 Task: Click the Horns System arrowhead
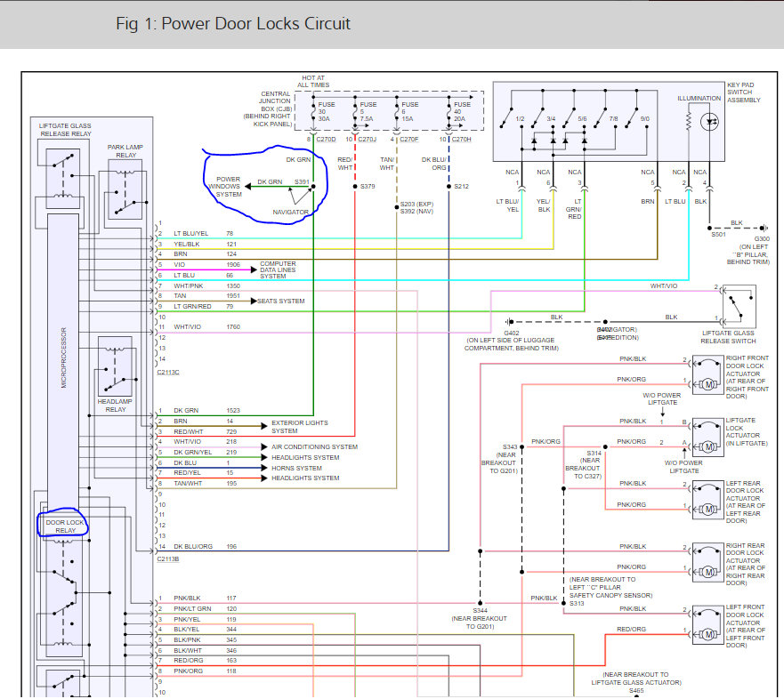(x=264, y=468)
